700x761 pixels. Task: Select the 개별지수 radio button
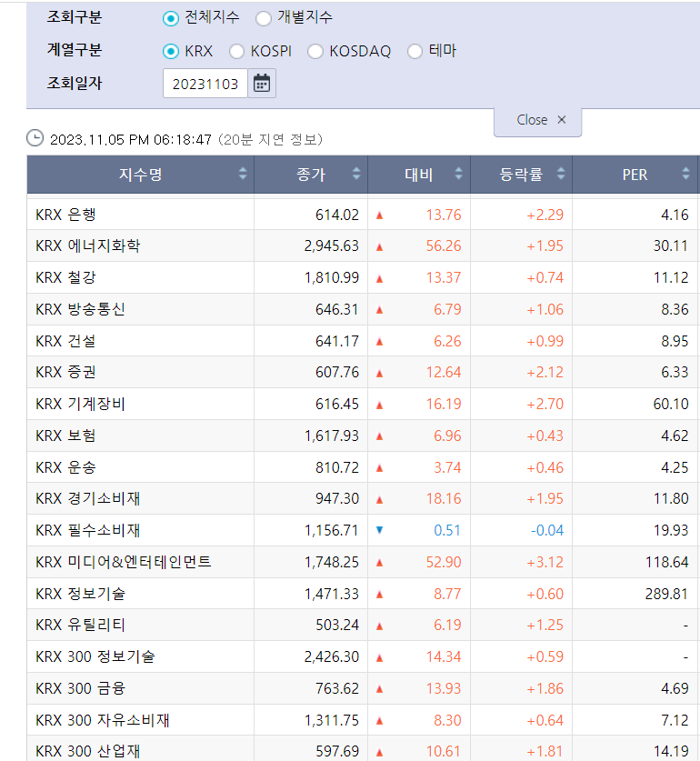263,18
